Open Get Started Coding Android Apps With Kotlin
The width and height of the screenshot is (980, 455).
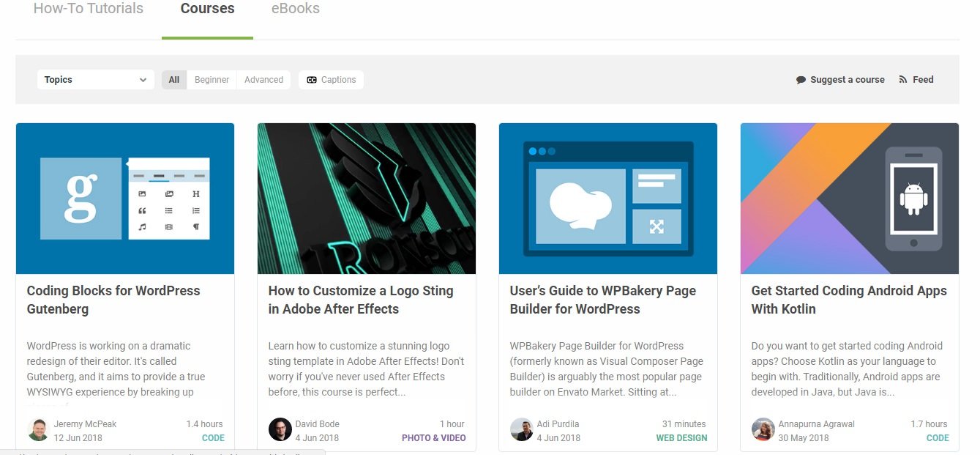point(849,300)
